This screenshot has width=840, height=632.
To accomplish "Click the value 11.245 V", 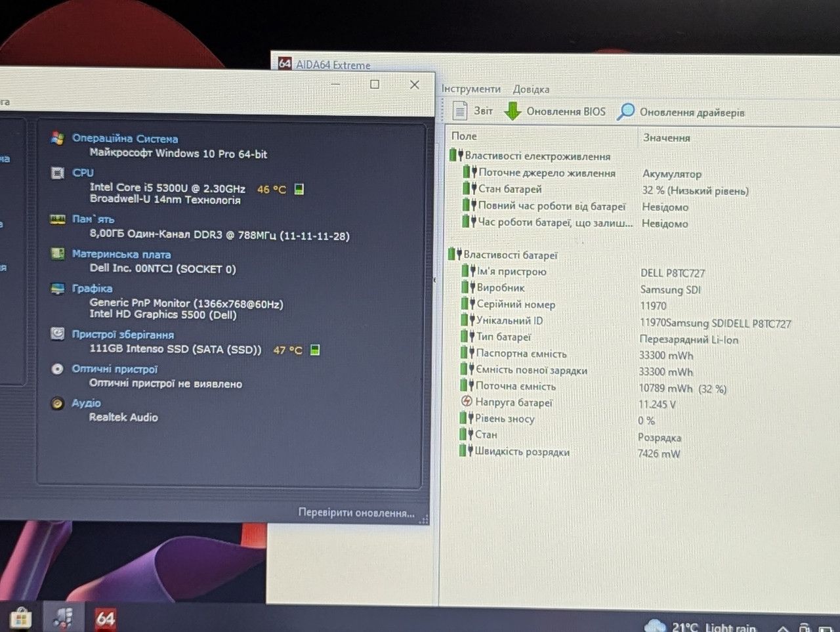I will (657, 404).
